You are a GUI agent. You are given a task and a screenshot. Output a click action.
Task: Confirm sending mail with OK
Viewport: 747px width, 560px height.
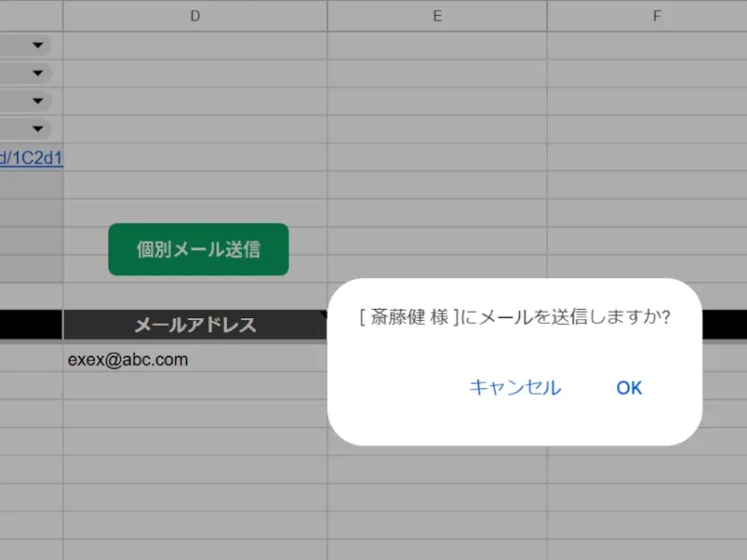click(629, 388)
